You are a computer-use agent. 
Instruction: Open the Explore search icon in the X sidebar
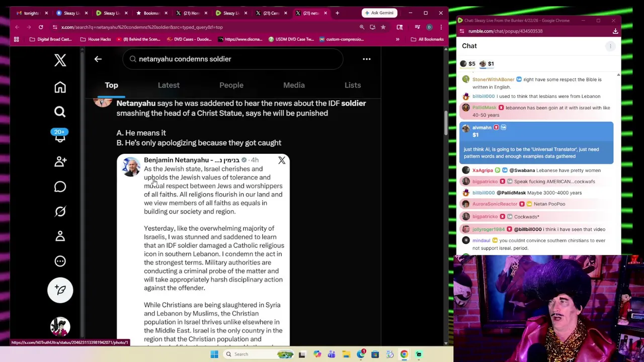pos(60,112)
